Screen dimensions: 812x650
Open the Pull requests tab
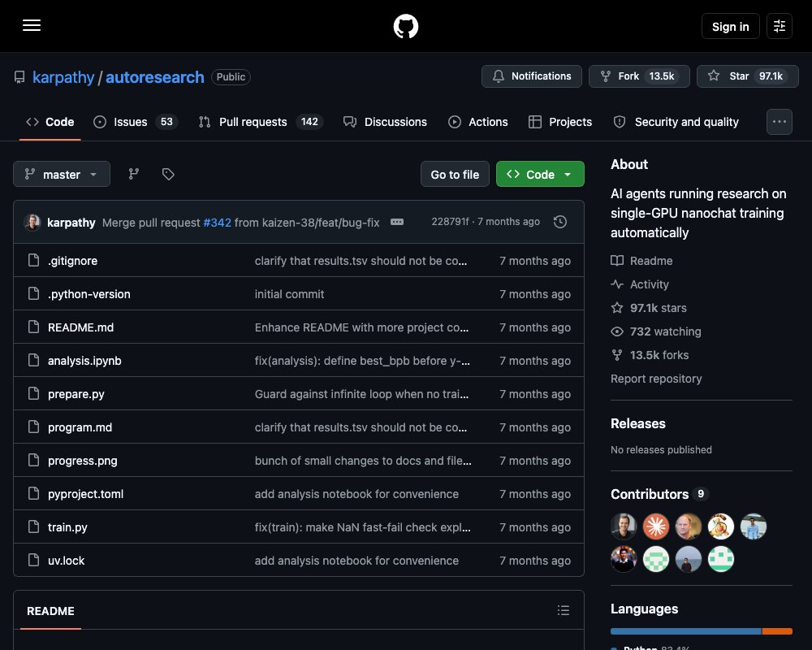tap(261, 122)
